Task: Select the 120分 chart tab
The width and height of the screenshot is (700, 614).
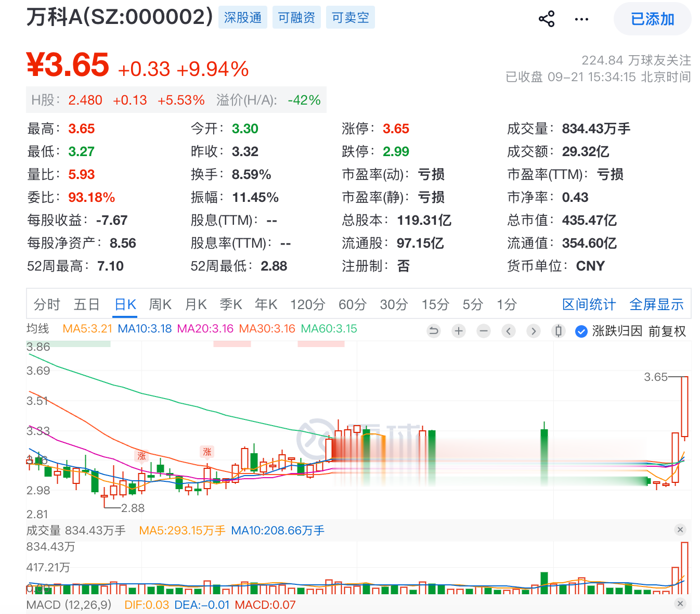Action: tap(307, 304)
